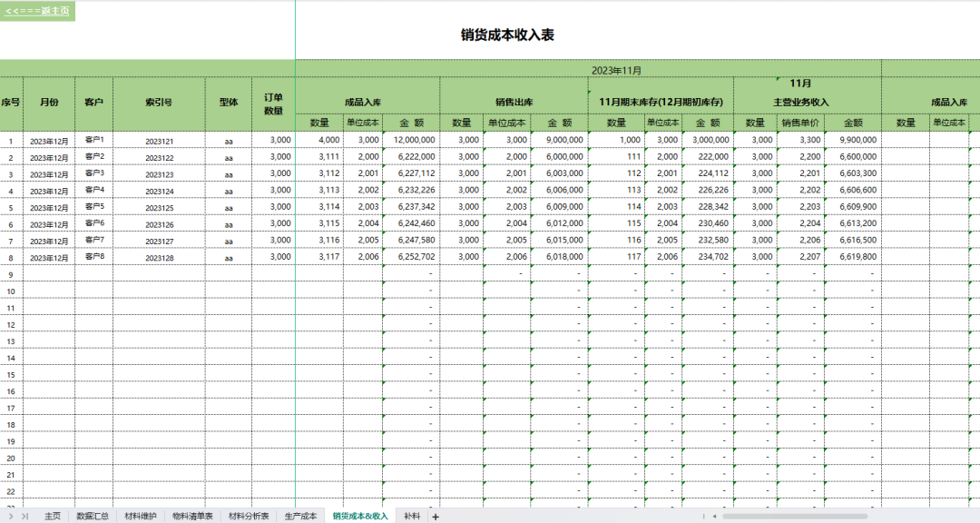Image resolution: width=980 pixels, height=523 pixels.
Task: Click the 主营业务收入 header
Action: point(800,102)
